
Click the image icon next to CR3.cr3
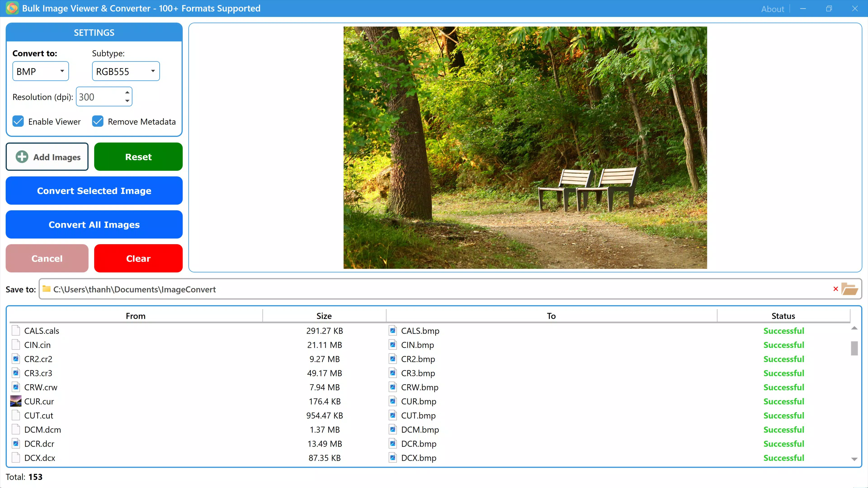tap(16, 373)
